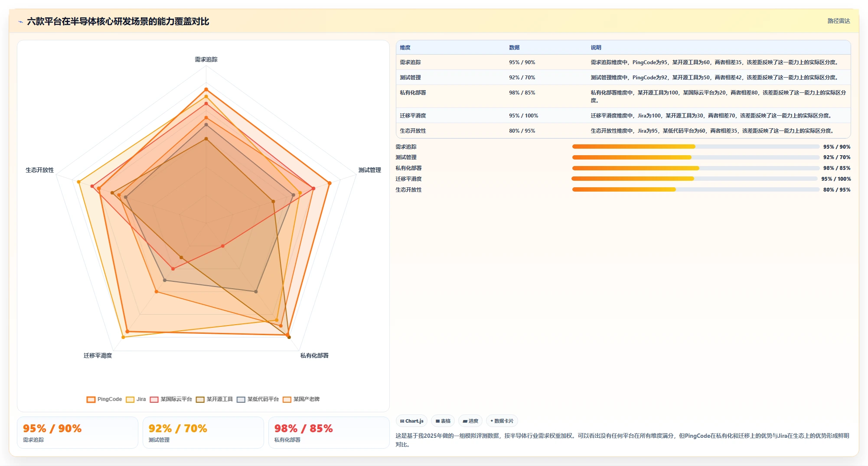
Task: Click the 需求追踪 description text in the table
Action: coord(715,62)
